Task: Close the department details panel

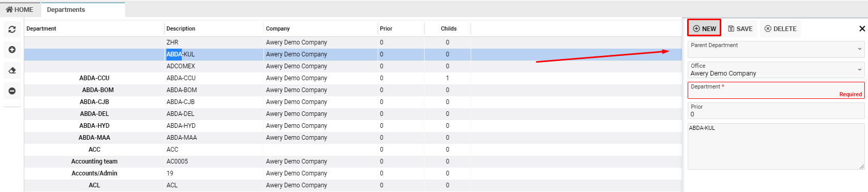Action: 862,29
